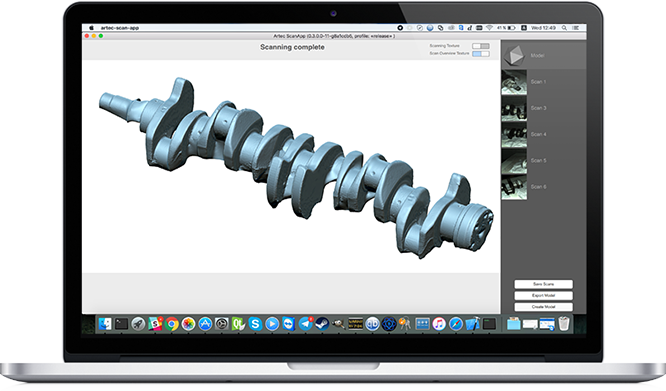Launch Steam from the dock
The height and width of the screenshot is (391, 666).
pos(322,324)
